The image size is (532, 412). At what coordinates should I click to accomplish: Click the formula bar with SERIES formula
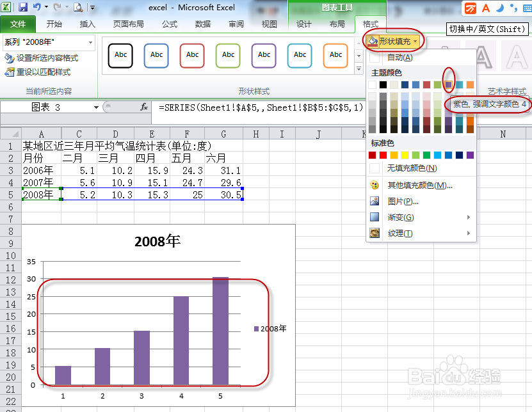pos(260,107)
